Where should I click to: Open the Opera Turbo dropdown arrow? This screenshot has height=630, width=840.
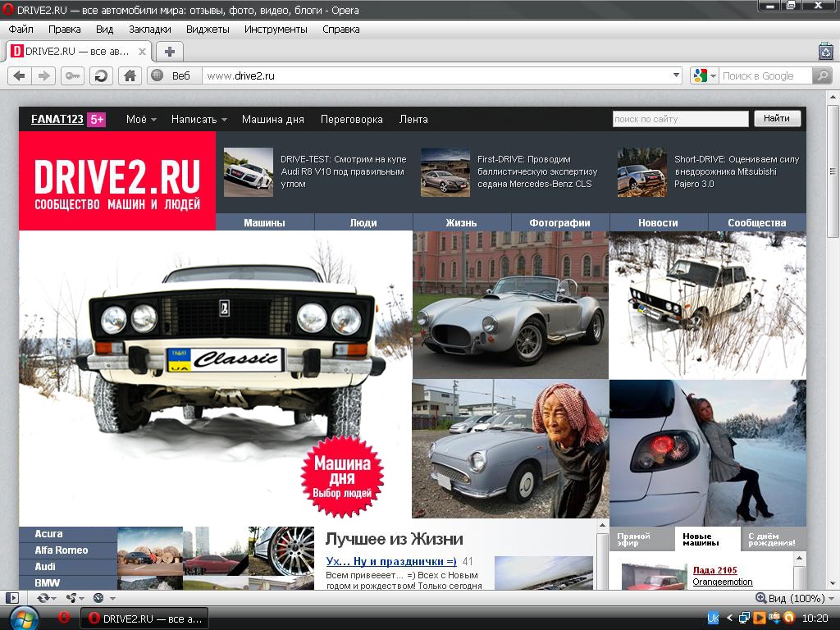pyautogui.click(x=112, y=598)
